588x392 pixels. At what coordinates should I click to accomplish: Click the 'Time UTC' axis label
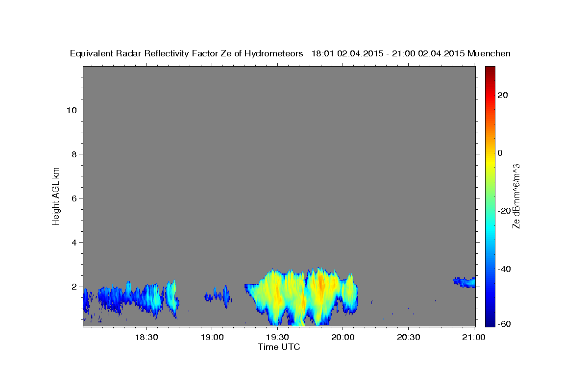(x=279, y=347)
